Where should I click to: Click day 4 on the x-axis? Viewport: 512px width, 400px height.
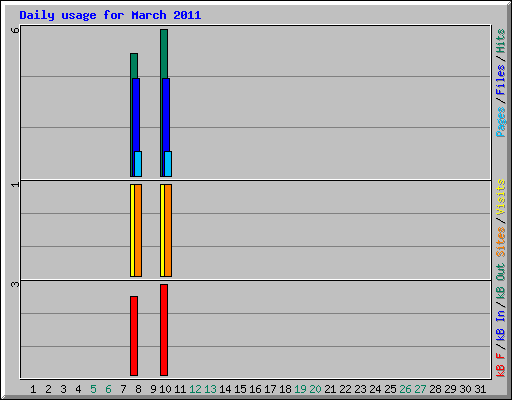pos(78,389)
